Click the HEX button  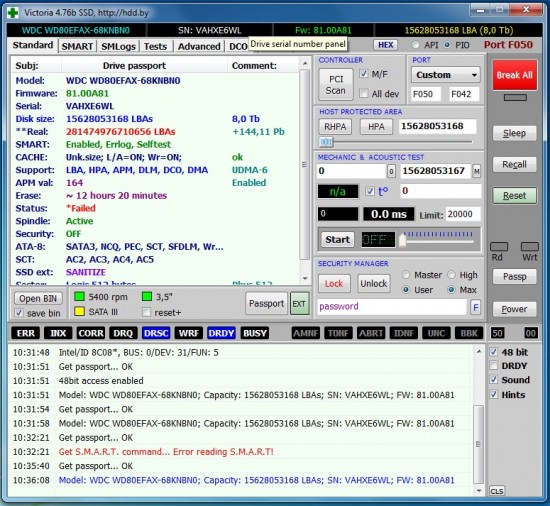(x=385, y=45)
